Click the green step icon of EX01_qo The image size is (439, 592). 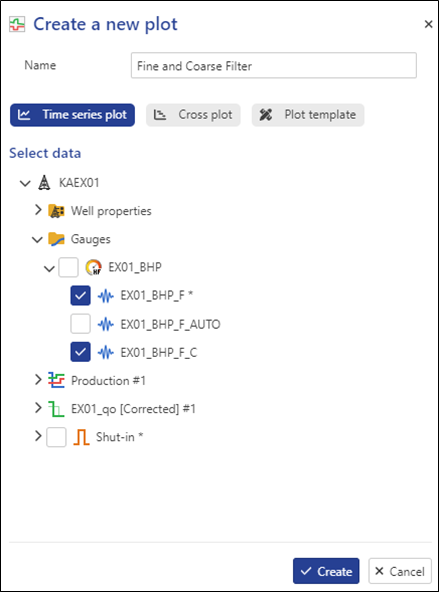coord(56,409)
